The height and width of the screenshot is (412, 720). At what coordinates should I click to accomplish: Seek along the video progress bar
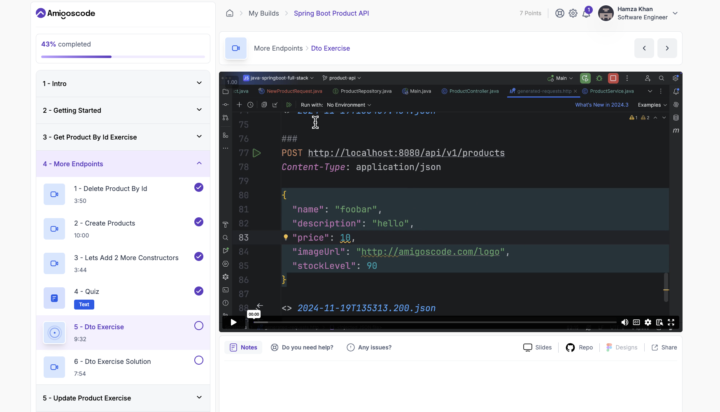(x=430, y=322)
